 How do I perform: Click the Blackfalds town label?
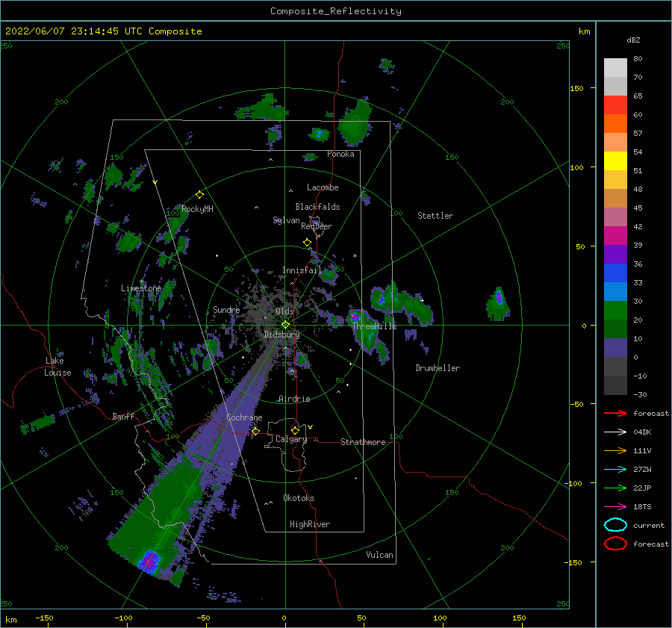317,207
